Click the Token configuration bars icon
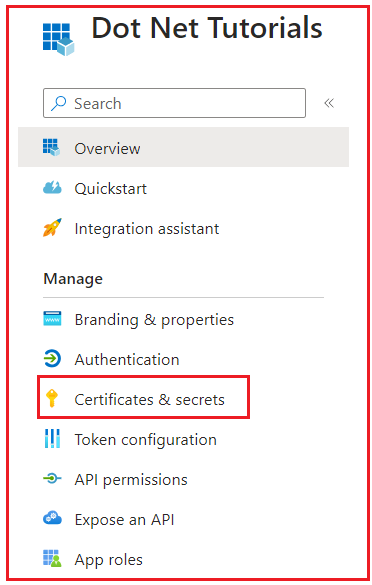The height and width of the screenshot is (585, 372). (52, 438)
